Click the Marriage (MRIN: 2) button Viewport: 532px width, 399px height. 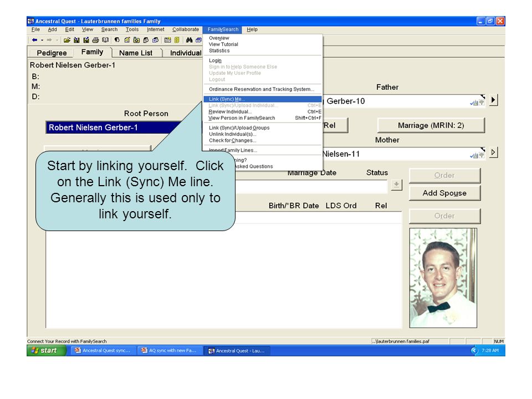(431, 126)
